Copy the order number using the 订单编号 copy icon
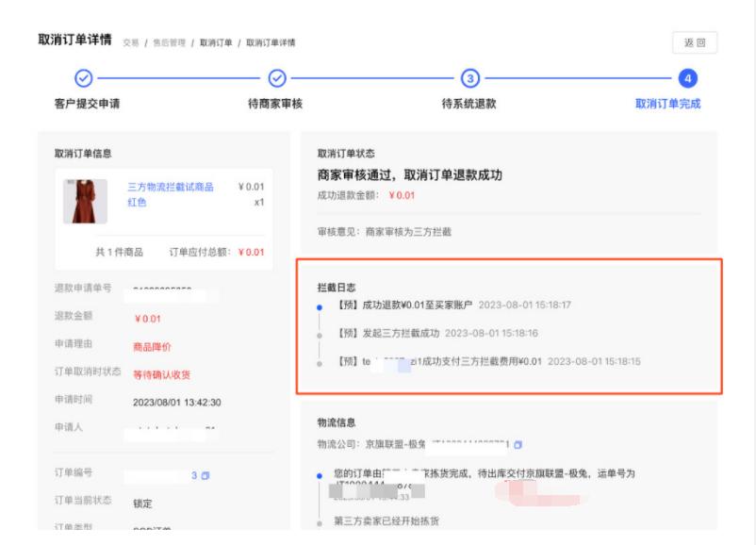The width and height of the screenshot is (756, 545). click(205, 476)
